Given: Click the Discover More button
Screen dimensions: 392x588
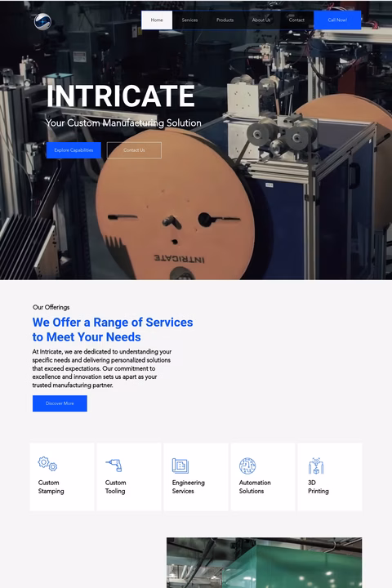Looking at the screenshot, I should click(60, 403).
